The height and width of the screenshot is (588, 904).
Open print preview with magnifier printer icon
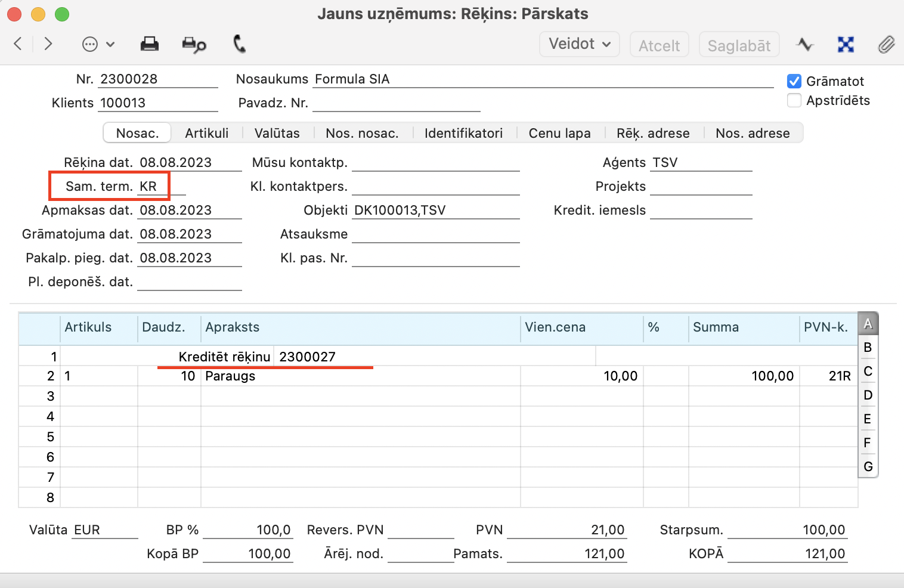pos(194,45)
